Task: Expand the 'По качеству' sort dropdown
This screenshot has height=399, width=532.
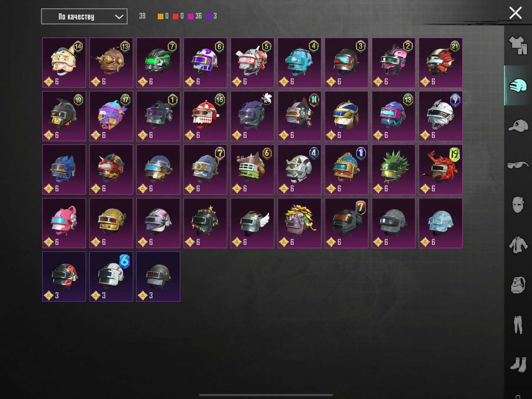Action: coord(84,17)
